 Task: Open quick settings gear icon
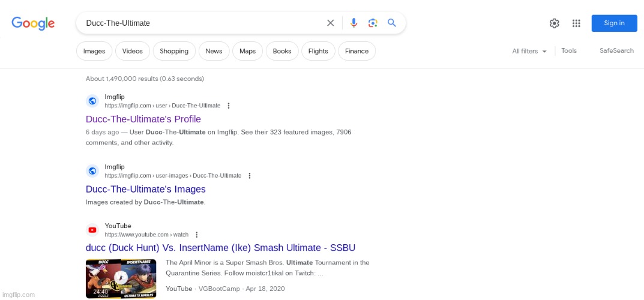555,23
